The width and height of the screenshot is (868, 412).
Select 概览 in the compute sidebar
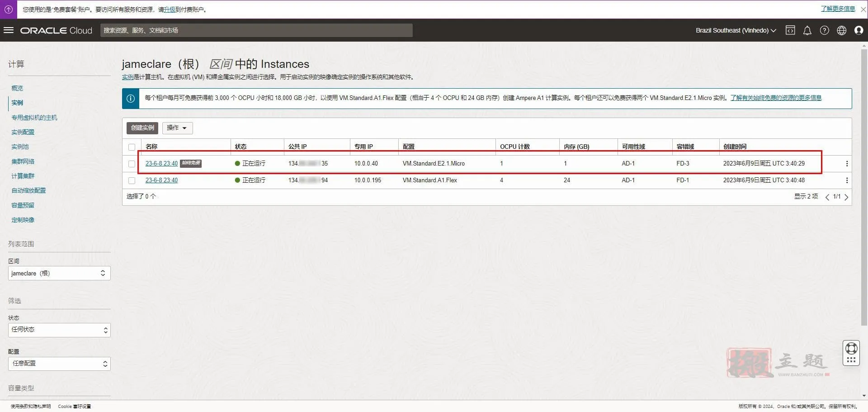point(17,88)
